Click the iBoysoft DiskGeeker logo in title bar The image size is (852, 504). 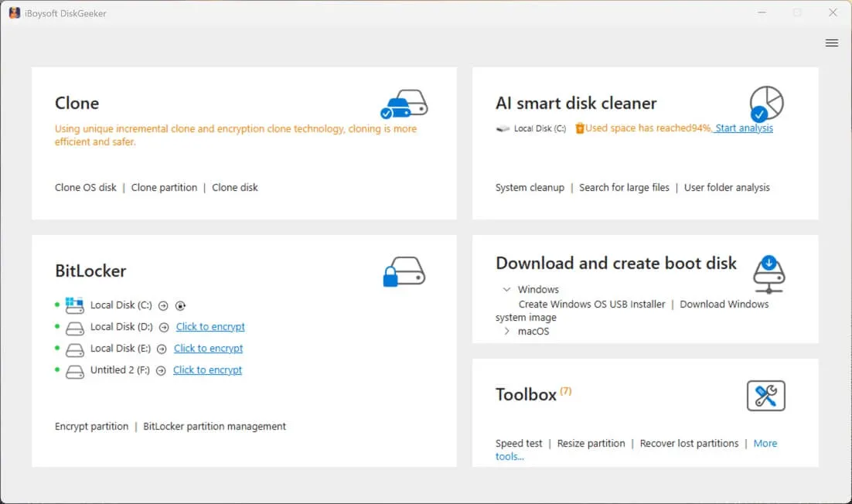13,12
